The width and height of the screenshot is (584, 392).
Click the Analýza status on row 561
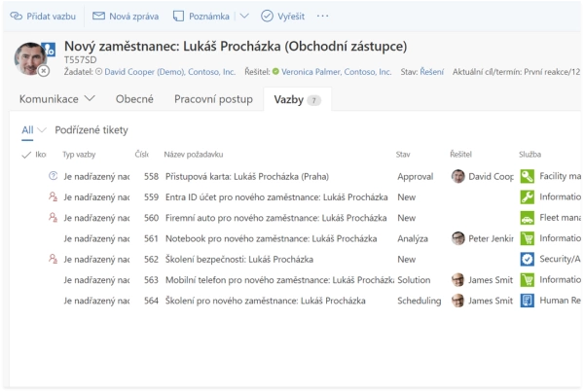coord(413,238)
